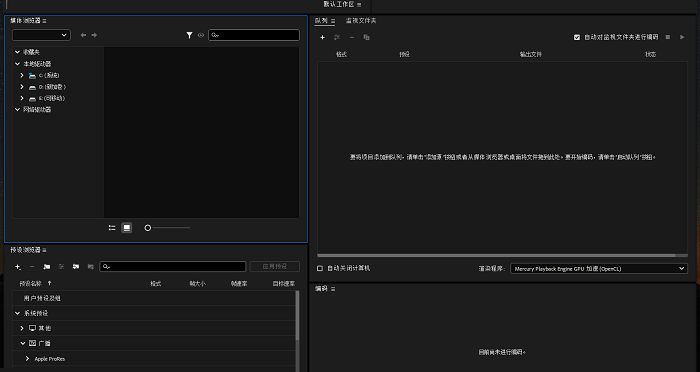
Task: Open the 渲染程序 Mercury Playback Engine dropdown
Action: click(x=599, y=268)
